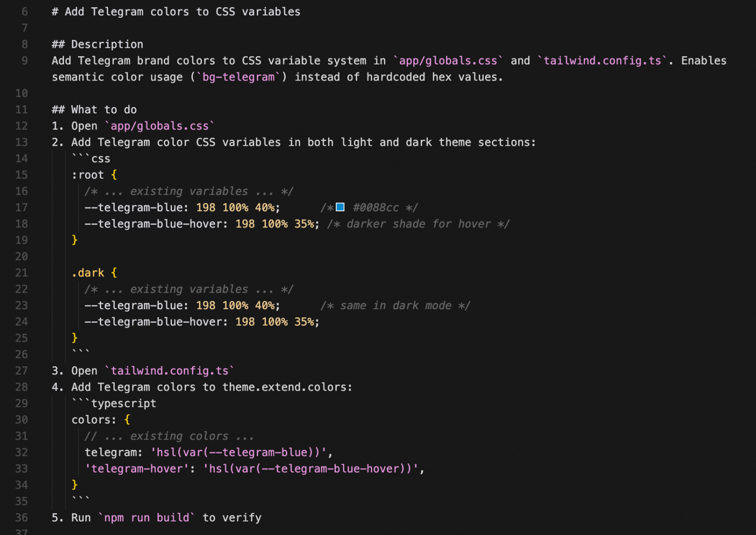Click the closing brace on line 34
Image resolution: width=756 pixels, height=535 pixels.
[x=75, y=485]
